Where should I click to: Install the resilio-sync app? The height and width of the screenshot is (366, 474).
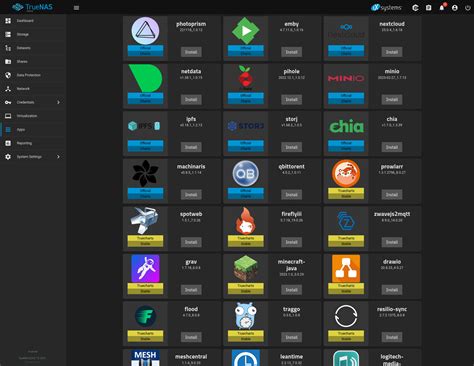click(x=392, y=337)
